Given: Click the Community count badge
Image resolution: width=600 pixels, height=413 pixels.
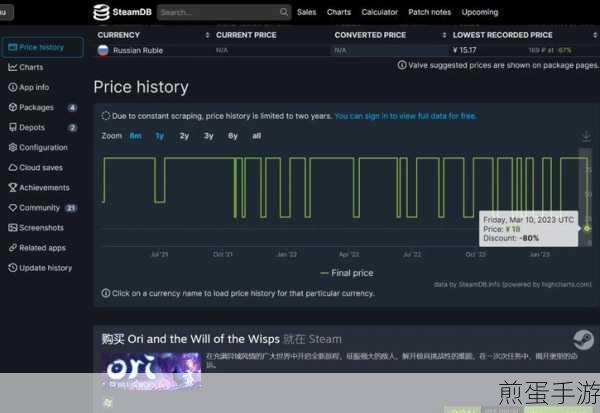Looking at the screenshot, I should [71, 208].
